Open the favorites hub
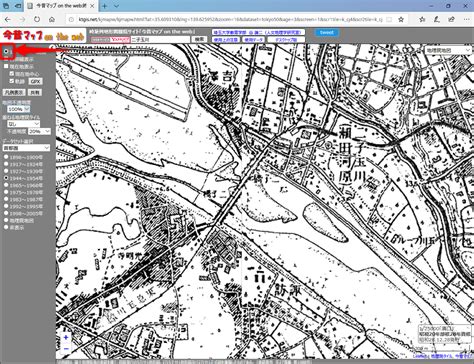The image size is (474, 364). coord(422,19)
